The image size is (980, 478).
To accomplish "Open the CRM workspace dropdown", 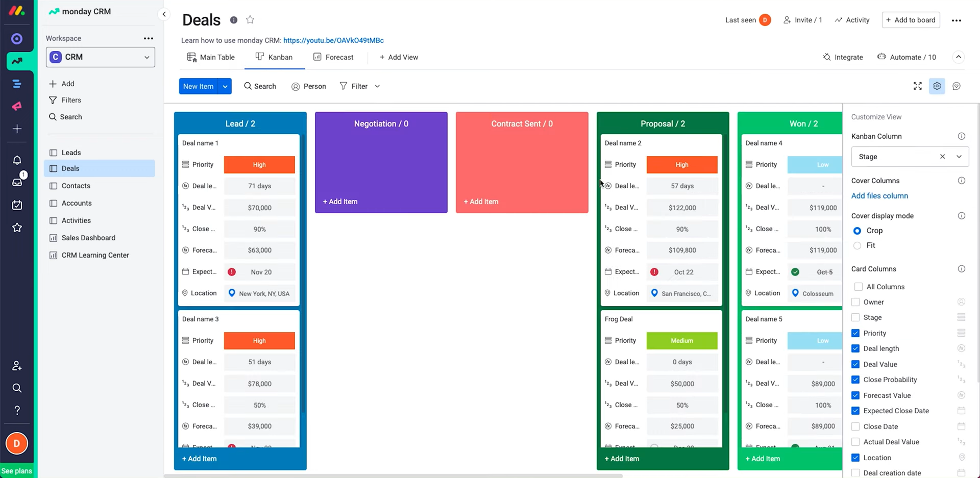I will (x=101, y=57).
